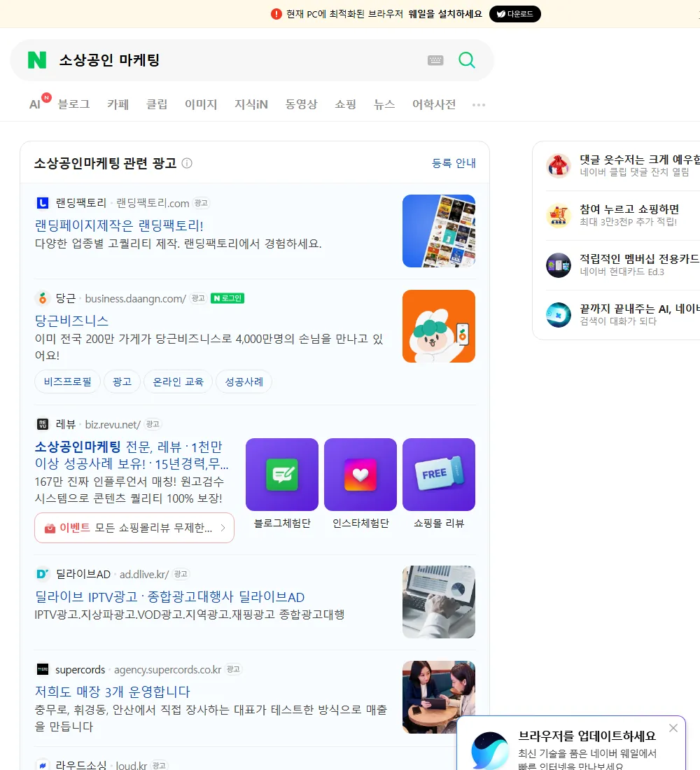Click the 참여 누르고 쇼핑하면 shopping cart icon
This screenshot has height=770, width=700.
coord(559,215)
